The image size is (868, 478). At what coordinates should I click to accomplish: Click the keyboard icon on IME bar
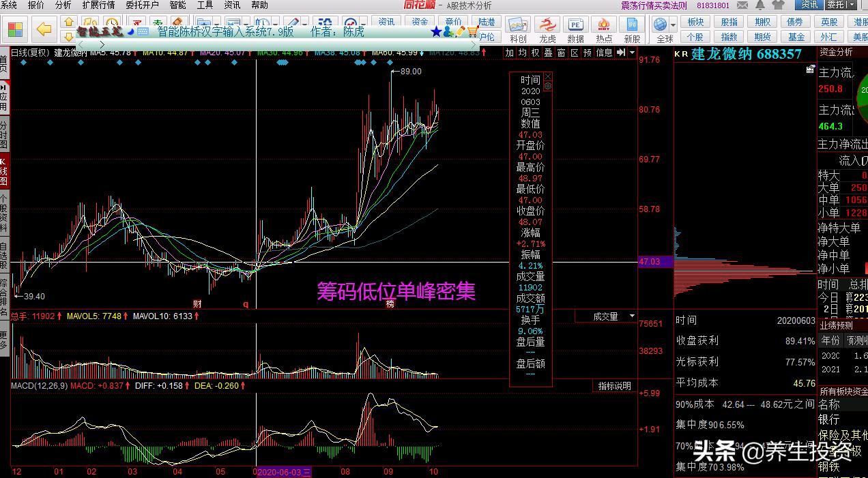pos(143,31)
